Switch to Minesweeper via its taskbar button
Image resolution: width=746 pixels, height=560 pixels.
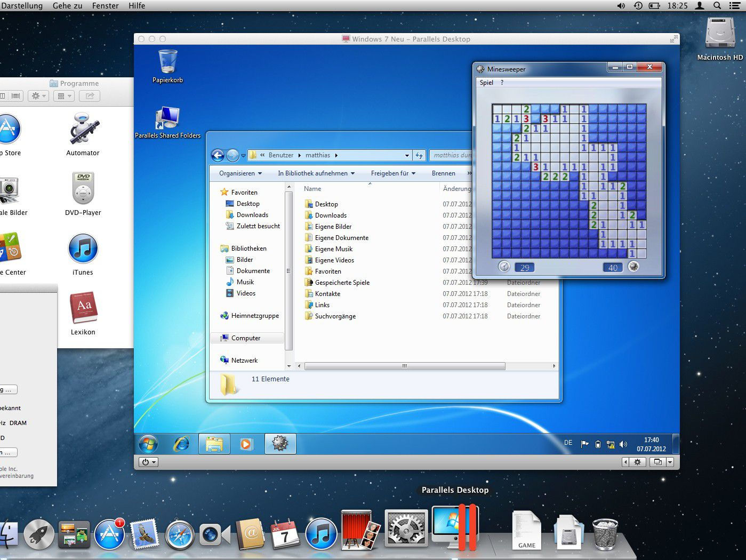click(280, 444)
